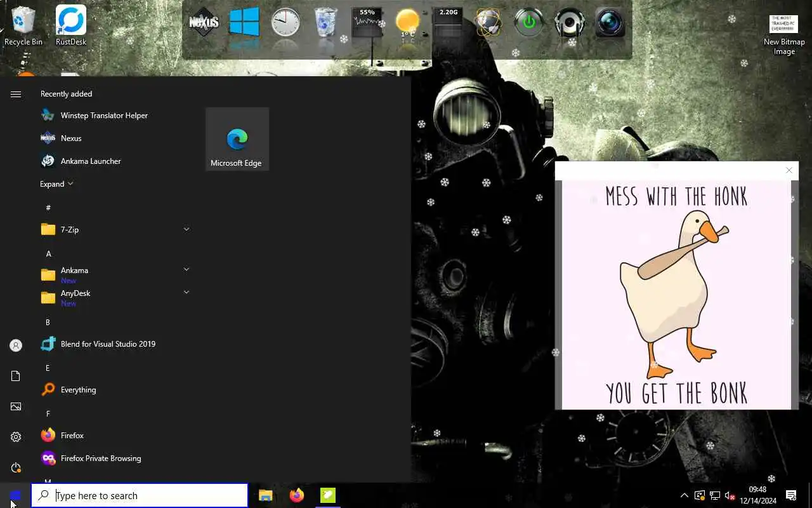Viewport: 812px width, 508px height.
Task: Show hidden system tray icons
Action: tap(684, 495)
